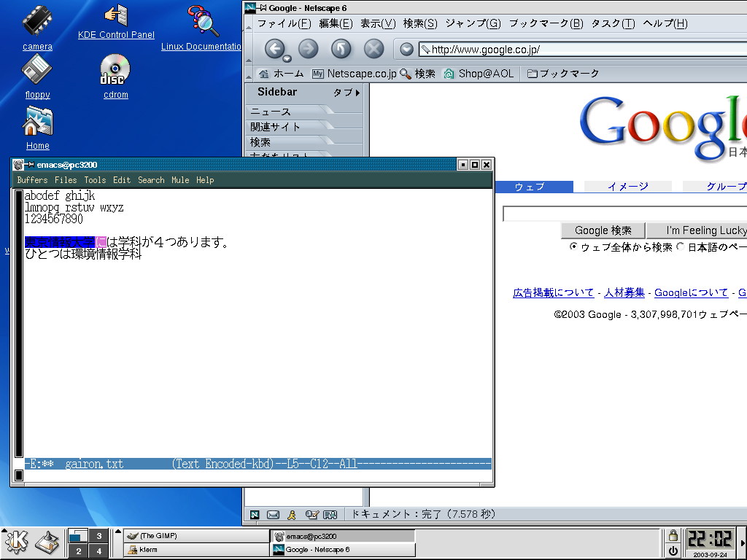This screenshot has width=747, height=560.
Task: Click Netscape's Stop button
Action: [374, 49]
